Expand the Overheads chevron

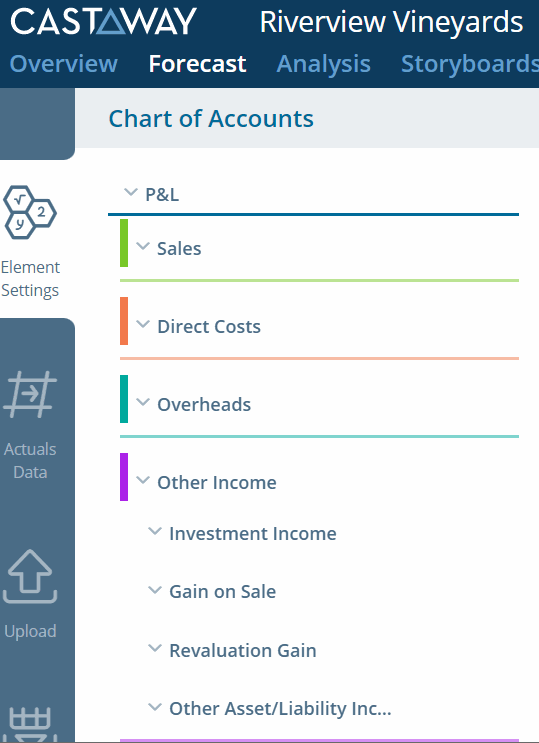(143, 402)
